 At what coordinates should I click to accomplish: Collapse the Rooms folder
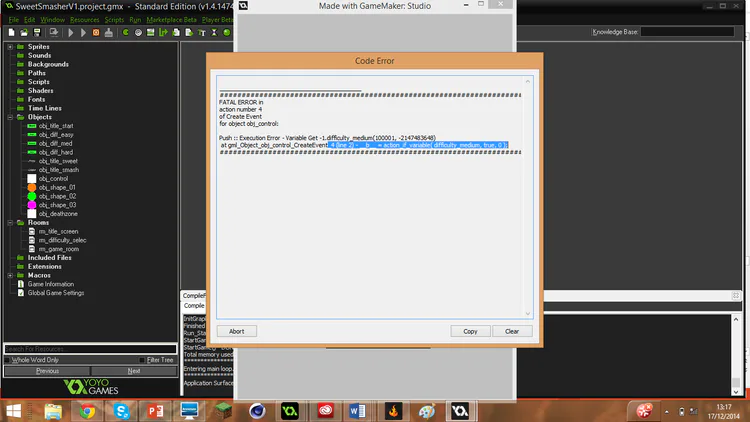10,223
